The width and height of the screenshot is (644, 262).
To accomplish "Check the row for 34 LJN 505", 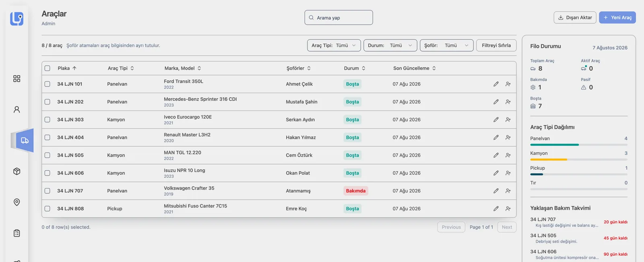I will point(47,155).
